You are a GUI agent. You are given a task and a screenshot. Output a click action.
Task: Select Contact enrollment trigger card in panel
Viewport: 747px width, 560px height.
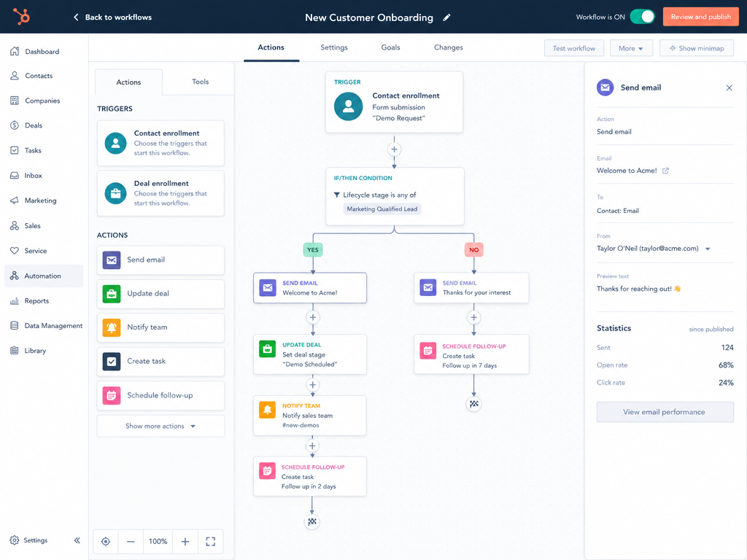point(160,143)
